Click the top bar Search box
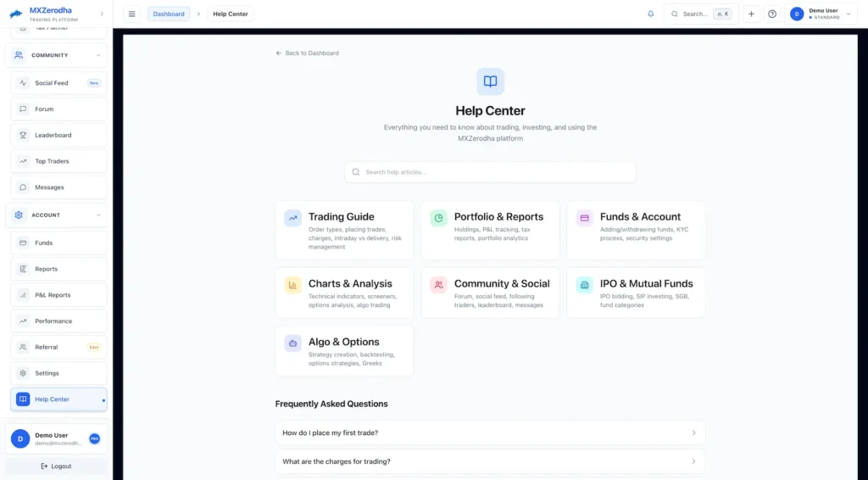This screenshot has height=480, width=868. tap(701, 14)
